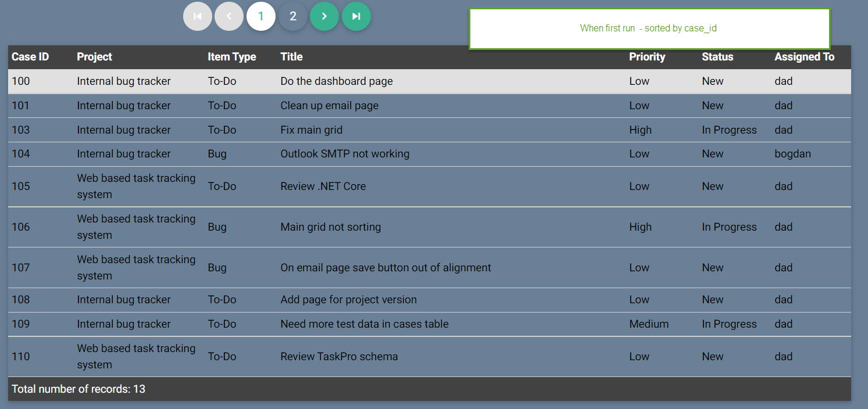Click title 'Add page for project version'
The image size is (868, 409).
[349, 300]
